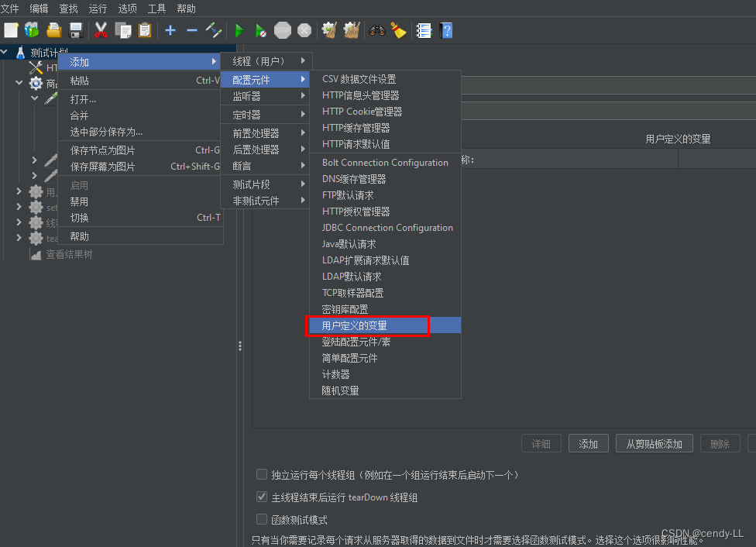Add an element using the plus toolbar icon

170,30
